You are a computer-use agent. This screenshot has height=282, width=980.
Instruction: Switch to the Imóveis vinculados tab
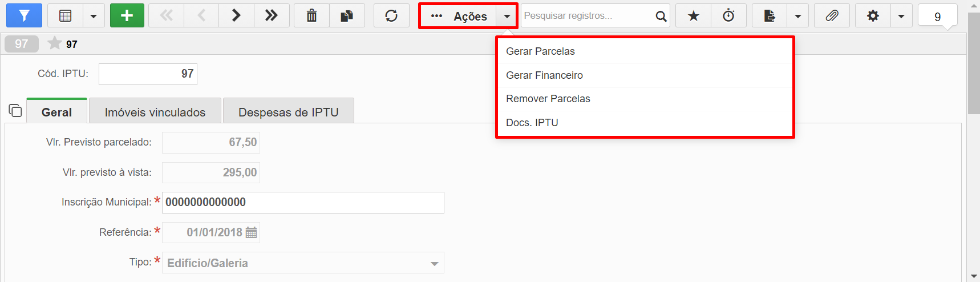(155, 112)
